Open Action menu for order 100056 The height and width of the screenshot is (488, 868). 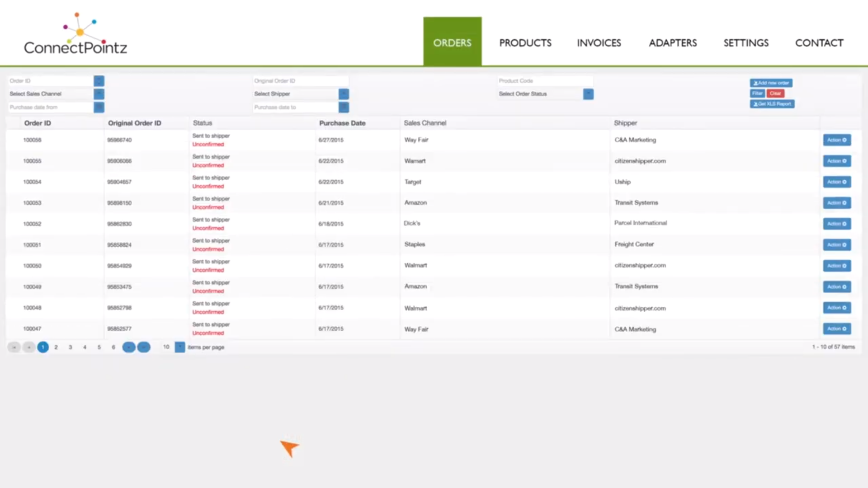(x=837, y=140)
